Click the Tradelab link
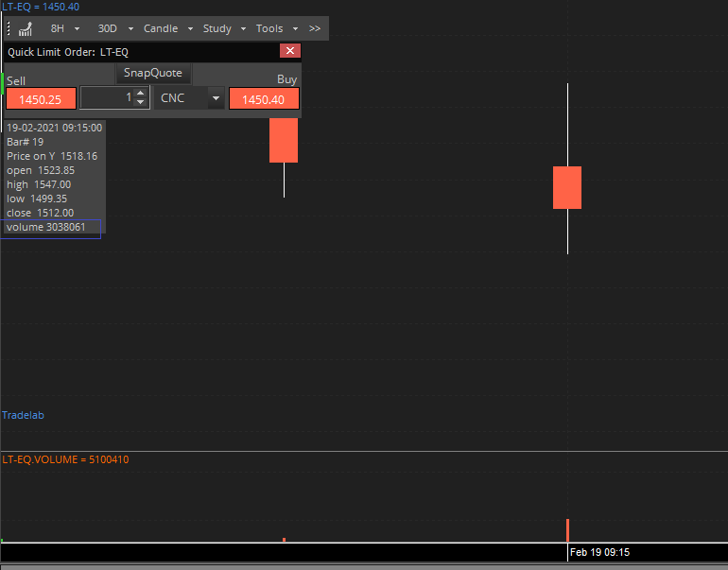Image resolution: width=728 pixels, height=570 pixels. (24, 415)
